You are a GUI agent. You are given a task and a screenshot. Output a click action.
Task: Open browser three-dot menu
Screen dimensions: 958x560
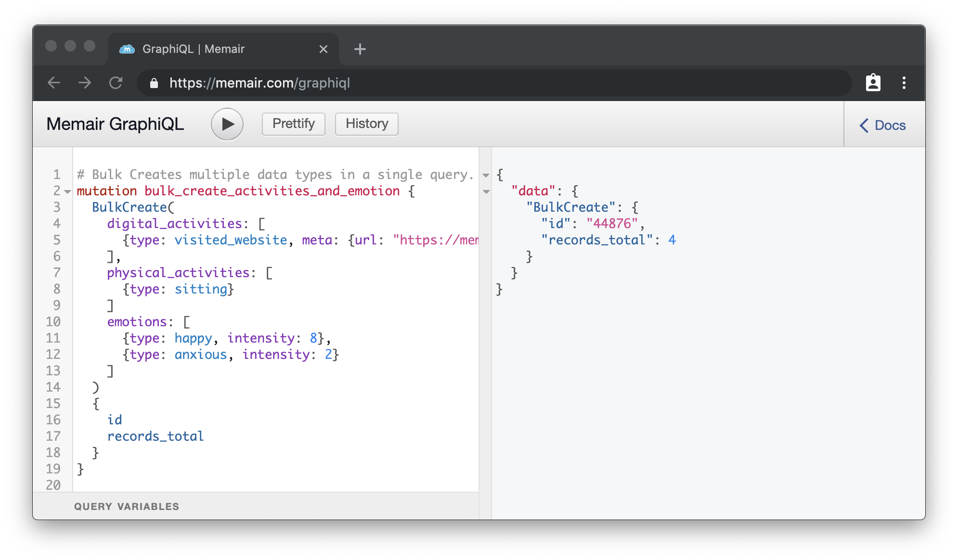[904, 83]
